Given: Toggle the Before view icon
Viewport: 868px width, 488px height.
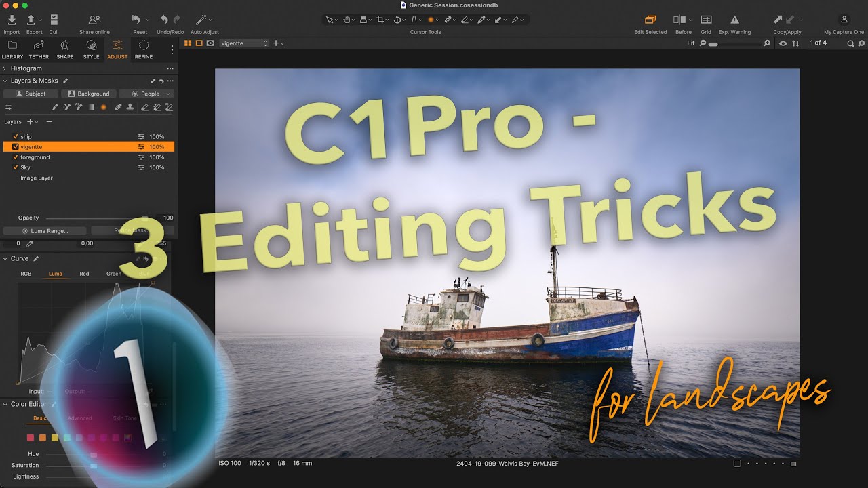Looking at the screenshot, I should pos(679,20).
